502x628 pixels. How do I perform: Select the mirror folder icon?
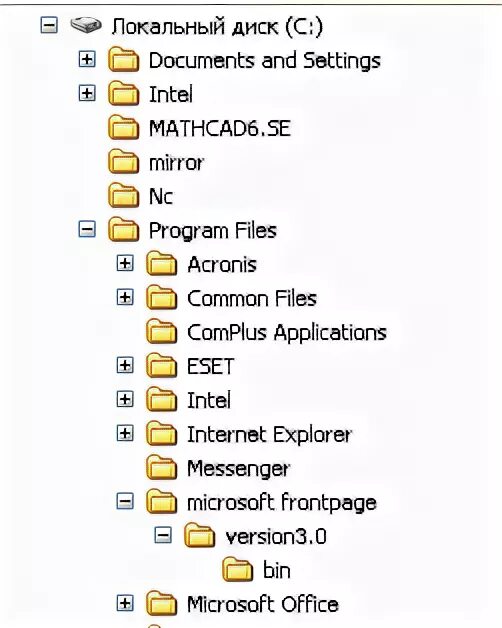(x=124, y=162)
